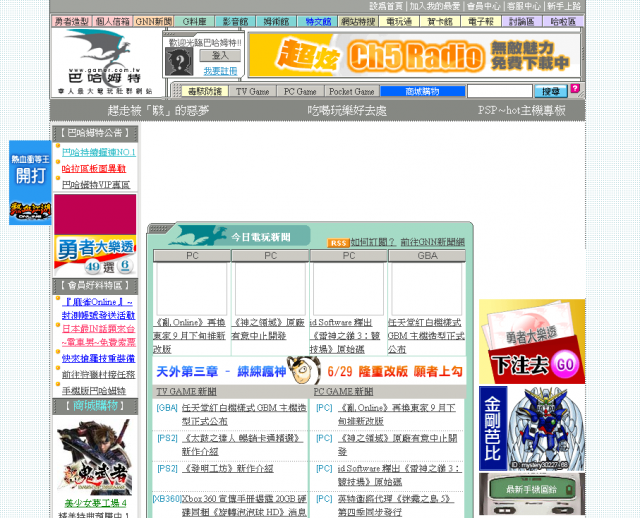Open the PC GAME 新聞 section link
Viewport: 640px width, 518px height.
(x=343, y=391)
